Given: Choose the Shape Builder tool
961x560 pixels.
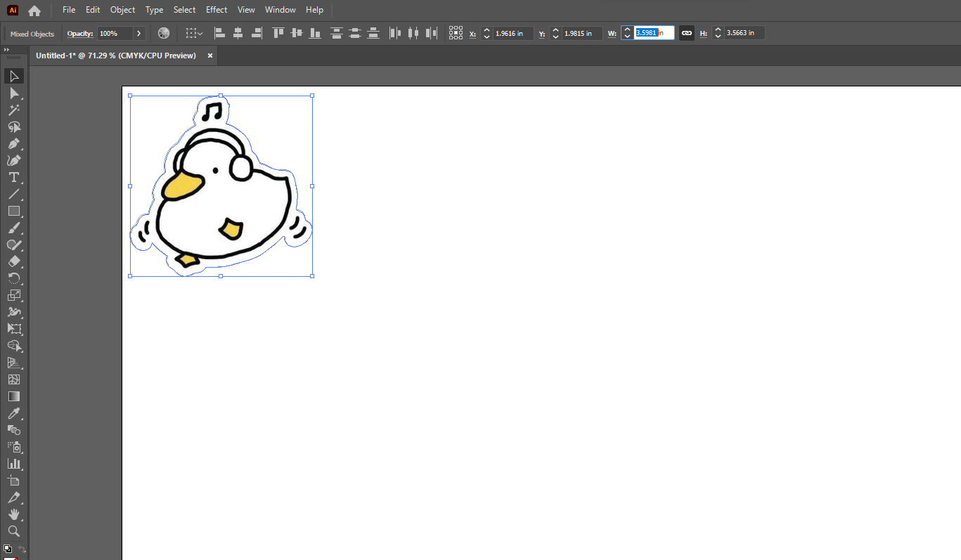Looking at the screenshot, I should (x=13, y=346).
